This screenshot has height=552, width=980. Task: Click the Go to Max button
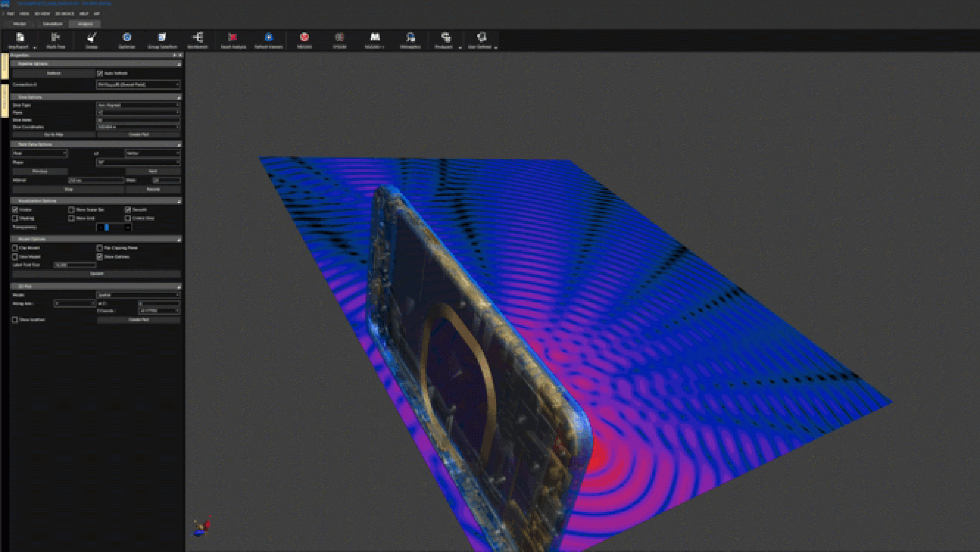coord(54,134)
